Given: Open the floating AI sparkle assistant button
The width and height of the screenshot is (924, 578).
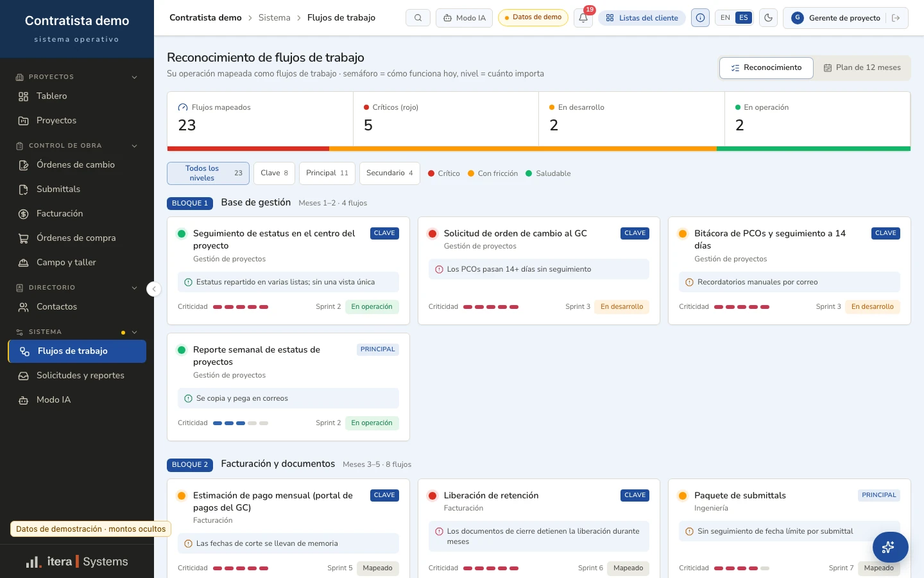Looking at the screenshot, I should pos(890,547).
